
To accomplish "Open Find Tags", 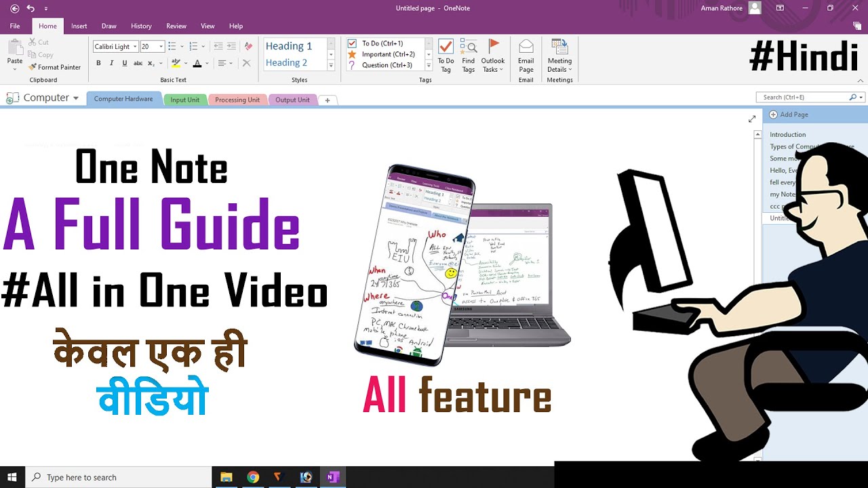I will tap(469, 56).
